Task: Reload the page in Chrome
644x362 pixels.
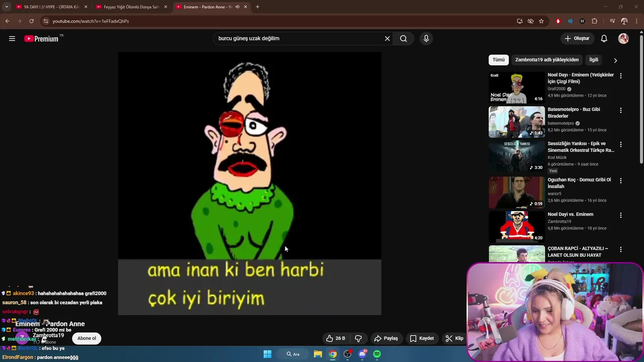Action: click(31, 21)
